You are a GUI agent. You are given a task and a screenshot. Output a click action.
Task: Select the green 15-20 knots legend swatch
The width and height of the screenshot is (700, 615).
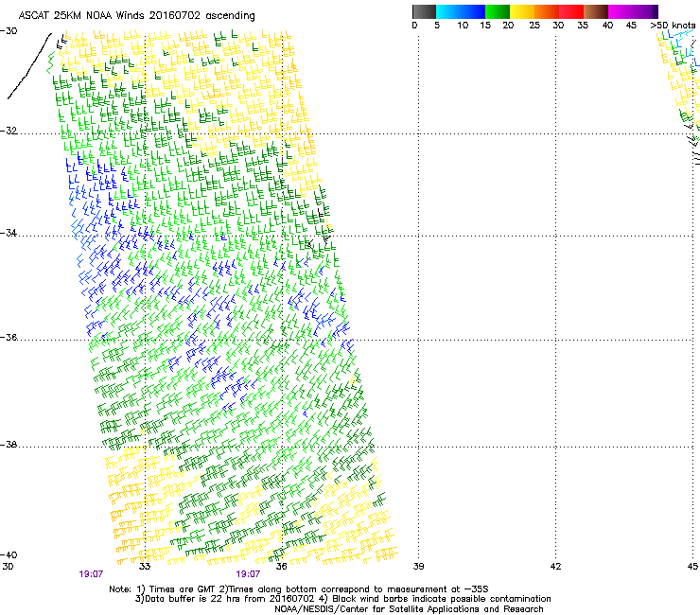coord(498,11)
